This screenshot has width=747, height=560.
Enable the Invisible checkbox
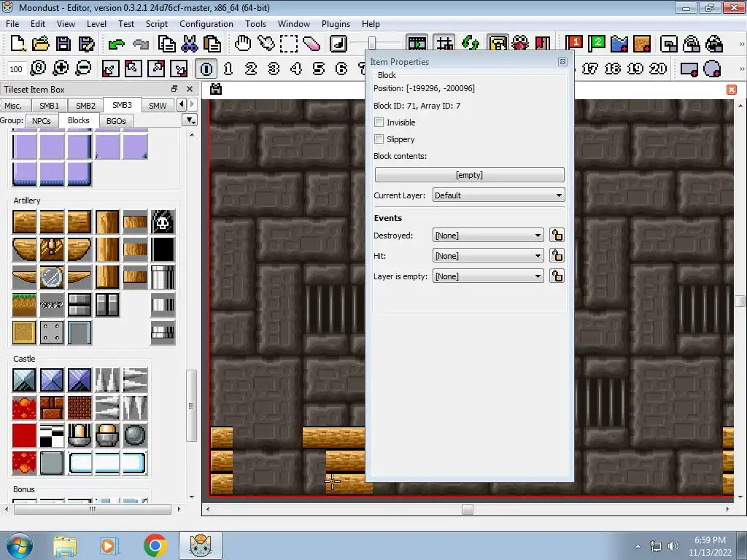pos(379,122)
